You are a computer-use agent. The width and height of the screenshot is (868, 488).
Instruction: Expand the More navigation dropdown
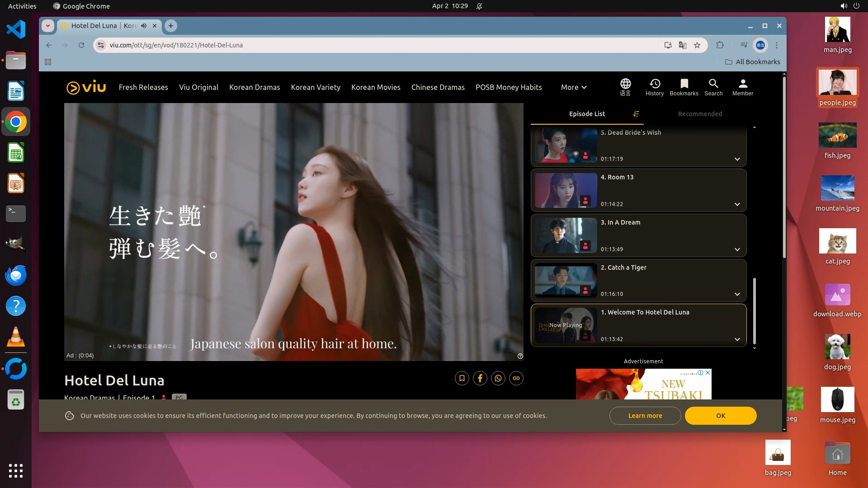[x=574, y=87]
